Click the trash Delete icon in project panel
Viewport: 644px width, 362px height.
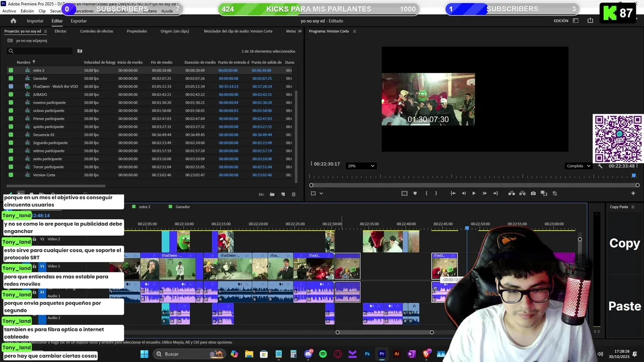(x=294, y=194)
